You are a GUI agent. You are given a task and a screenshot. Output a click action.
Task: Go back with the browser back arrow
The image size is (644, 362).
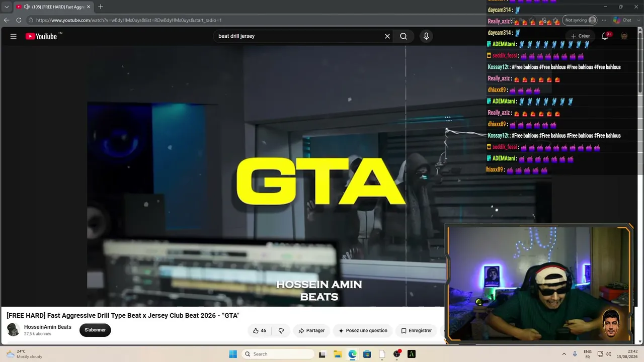(x=7, y=20)
